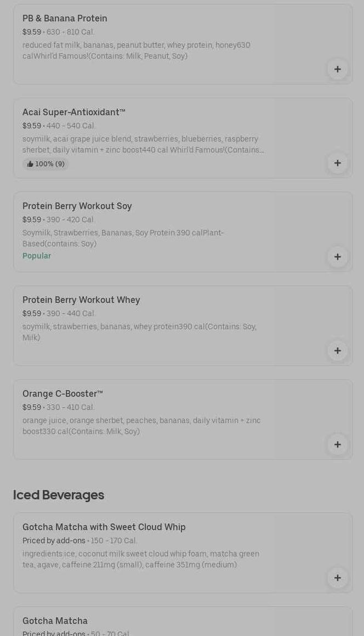364x636 pixels.
Task: Select Protein Berry Workout Soy title
Action: 77,206
